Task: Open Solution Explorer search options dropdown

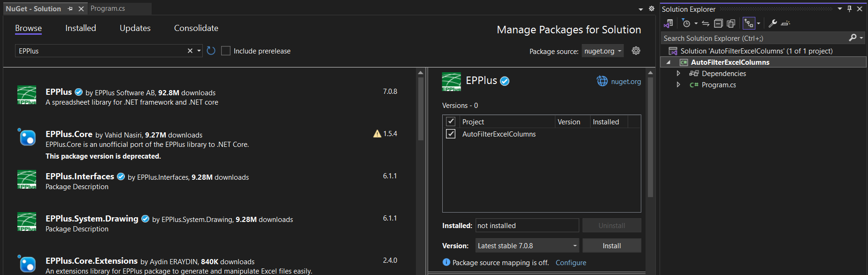Action: (861, 38)
